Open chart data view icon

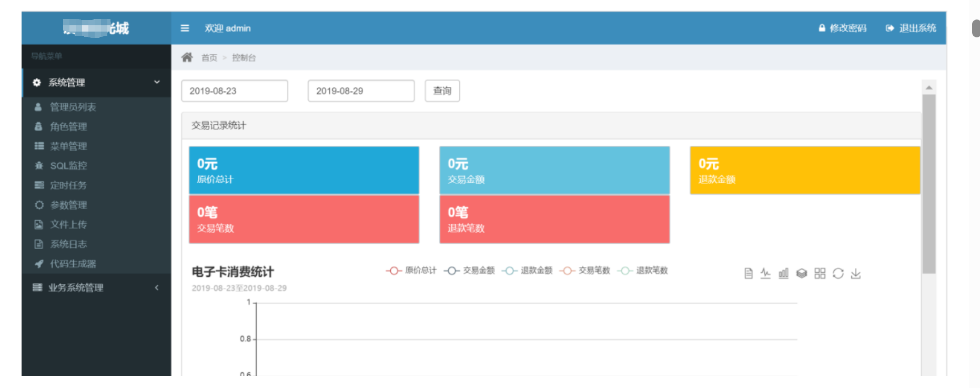tap(748, 273)
